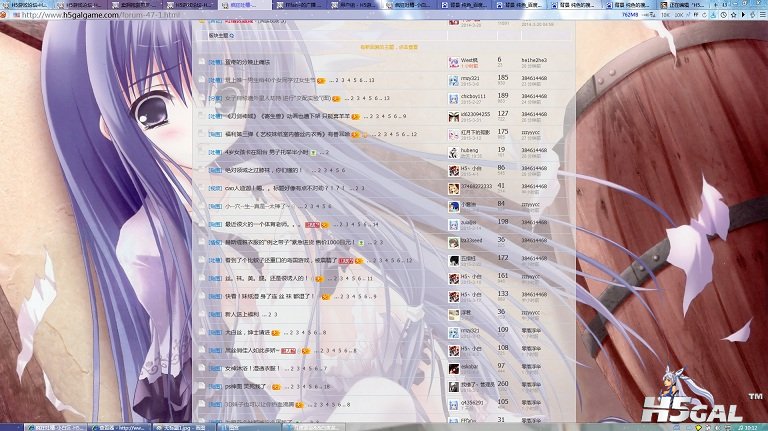The height and width of the screenshot is (431, 768).
Task: Click the reply count 260
Action: (503, 384)
